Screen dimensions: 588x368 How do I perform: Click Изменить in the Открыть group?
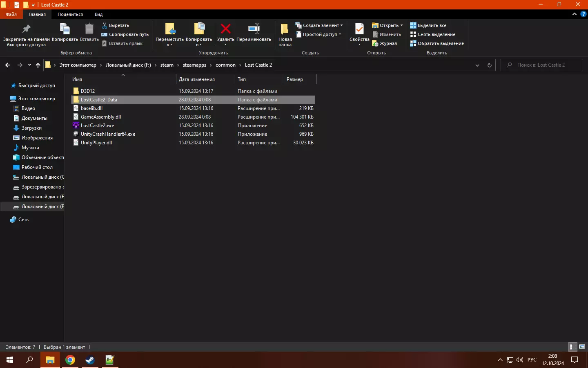point(387,34)
